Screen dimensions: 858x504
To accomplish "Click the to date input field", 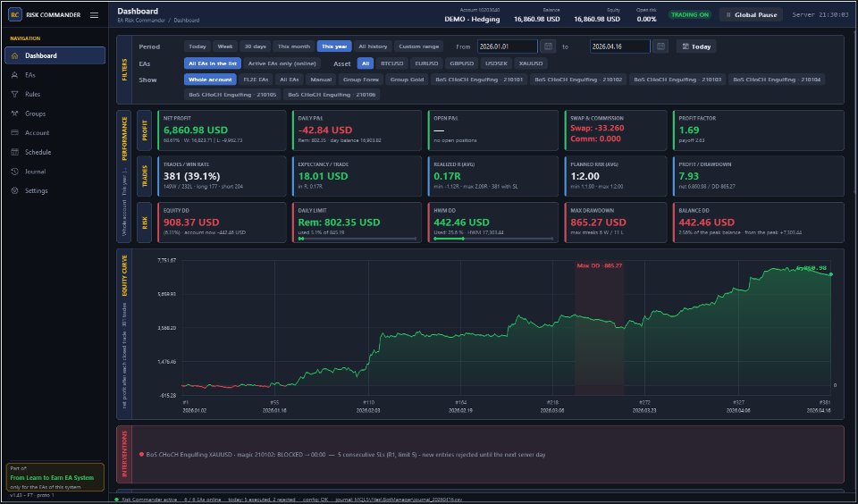I will [620, 46].
